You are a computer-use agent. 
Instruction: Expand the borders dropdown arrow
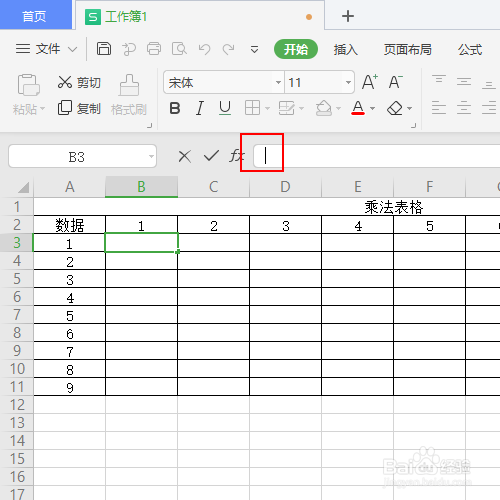pos(267,108)
